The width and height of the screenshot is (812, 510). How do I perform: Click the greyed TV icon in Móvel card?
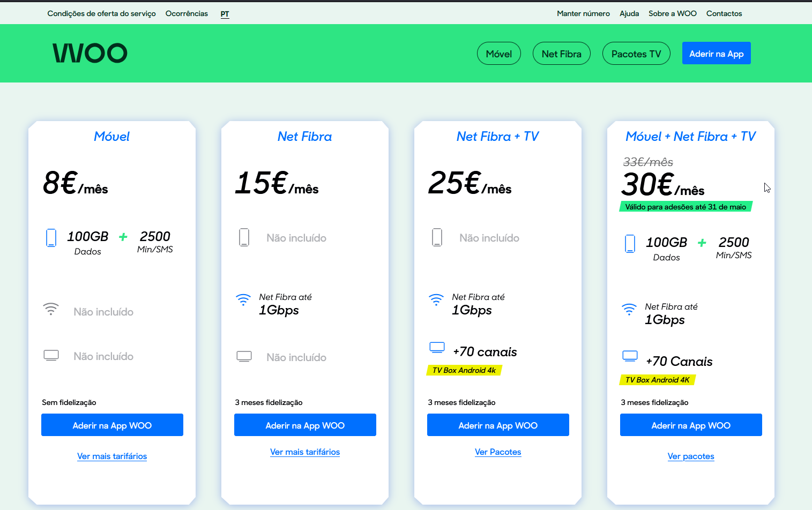(51, 355)
